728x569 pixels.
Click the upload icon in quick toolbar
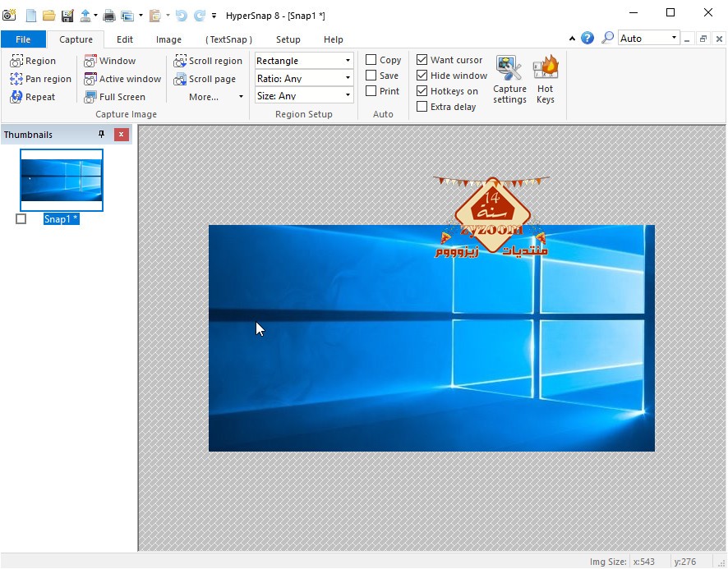(85, 16)
